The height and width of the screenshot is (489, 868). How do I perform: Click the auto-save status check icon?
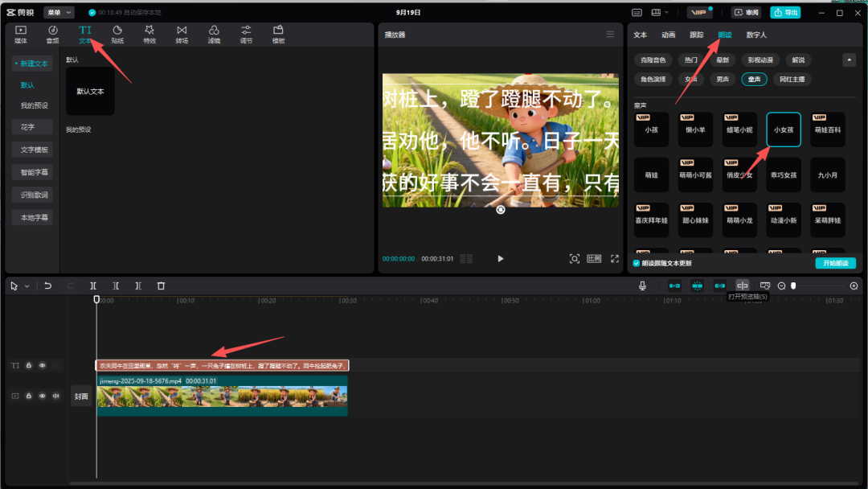92,12
